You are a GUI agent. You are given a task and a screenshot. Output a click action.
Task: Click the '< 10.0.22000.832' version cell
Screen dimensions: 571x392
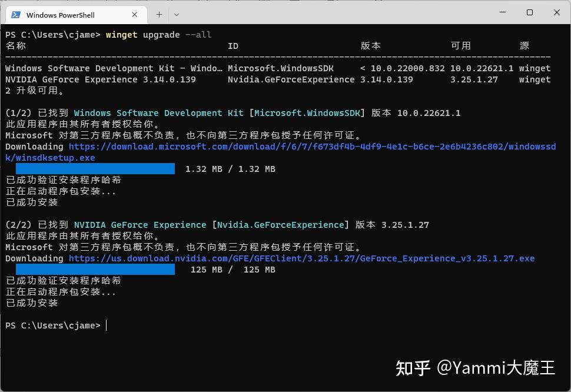tap(403, 68)
